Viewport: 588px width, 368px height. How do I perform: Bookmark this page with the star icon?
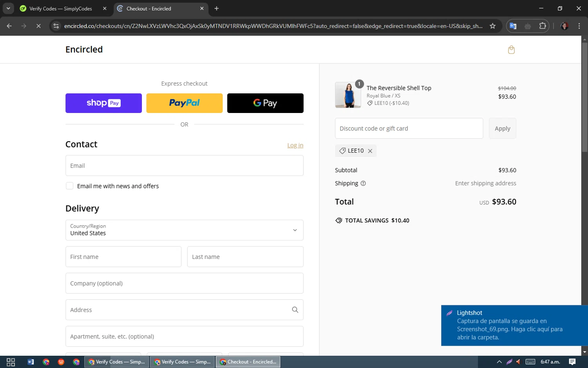pyautogui.click(x=493, y=26)
